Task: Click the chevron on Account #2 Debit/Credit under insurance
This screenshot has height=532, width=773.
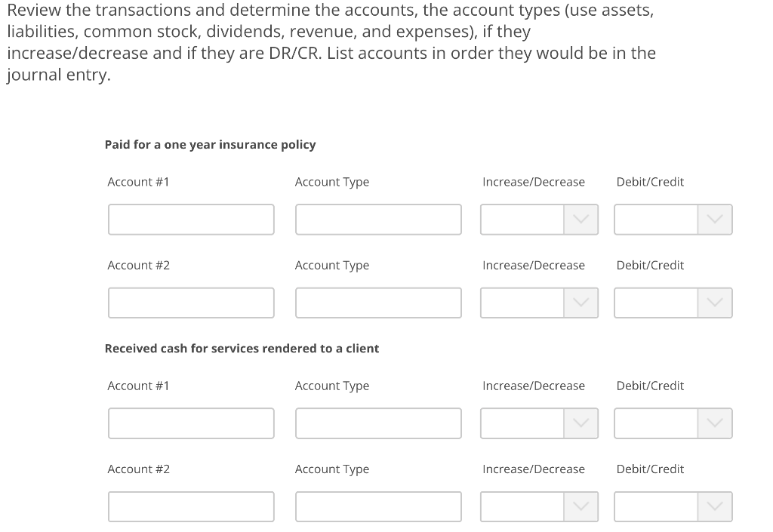Action: pyautogui.click(x=715, y=303)
